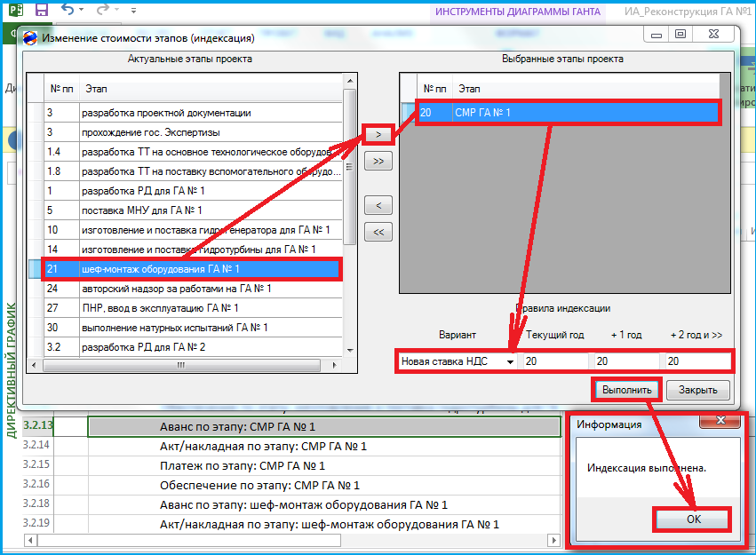756x555 pixels.
Task: Click the Выполнить button
Action: pos(627,390)
